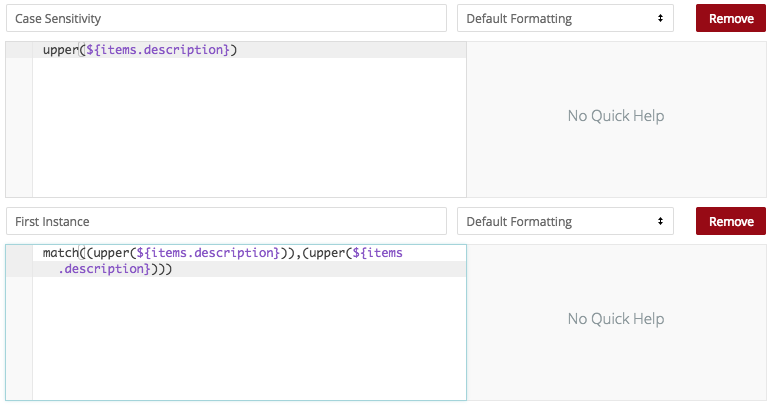This screenshot has width=779, height=407.
Task: Place cursor in upper(${items.description}) code line
Action: [x=249, y=50]
